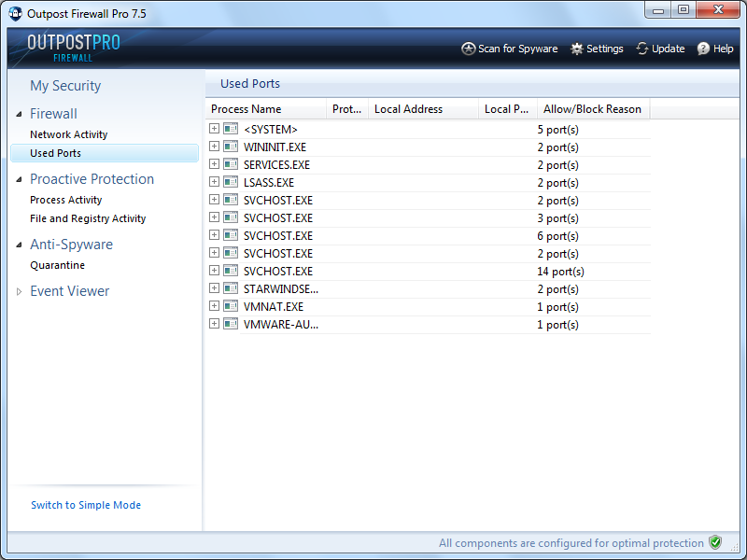This screenshot has width=747, height=560.
Task: Open Settings via the gear icon
Action: 577,49
